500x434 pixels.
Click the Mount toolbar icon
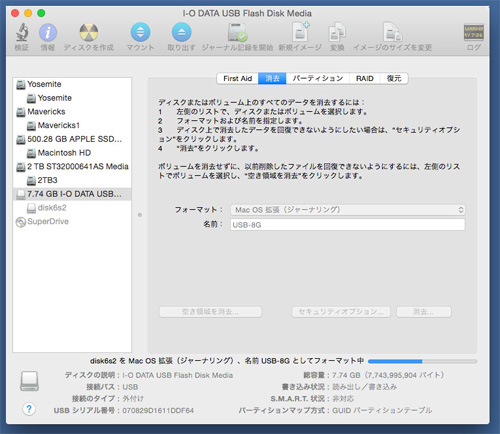click(140, 32)
